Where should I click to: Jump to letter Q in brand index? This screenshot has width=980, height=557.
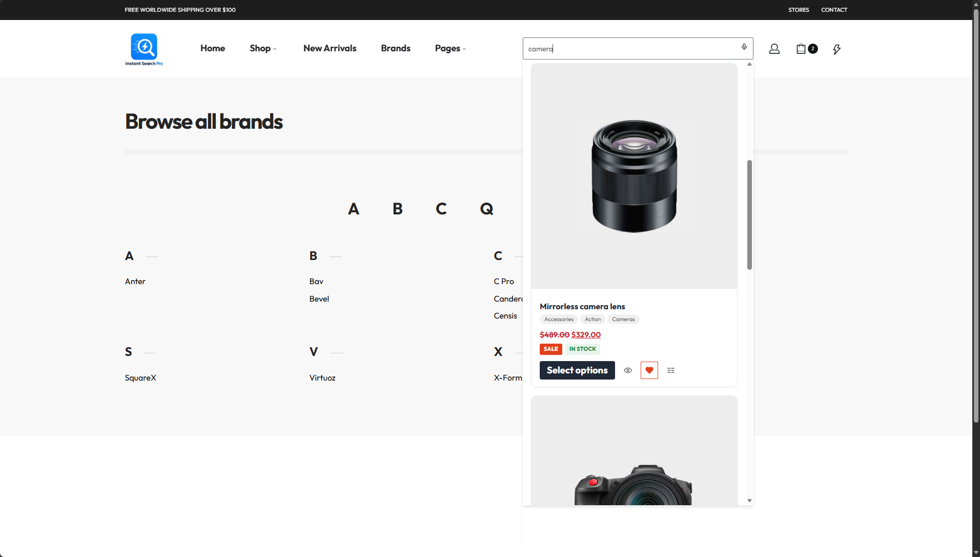tap(486, 209)
